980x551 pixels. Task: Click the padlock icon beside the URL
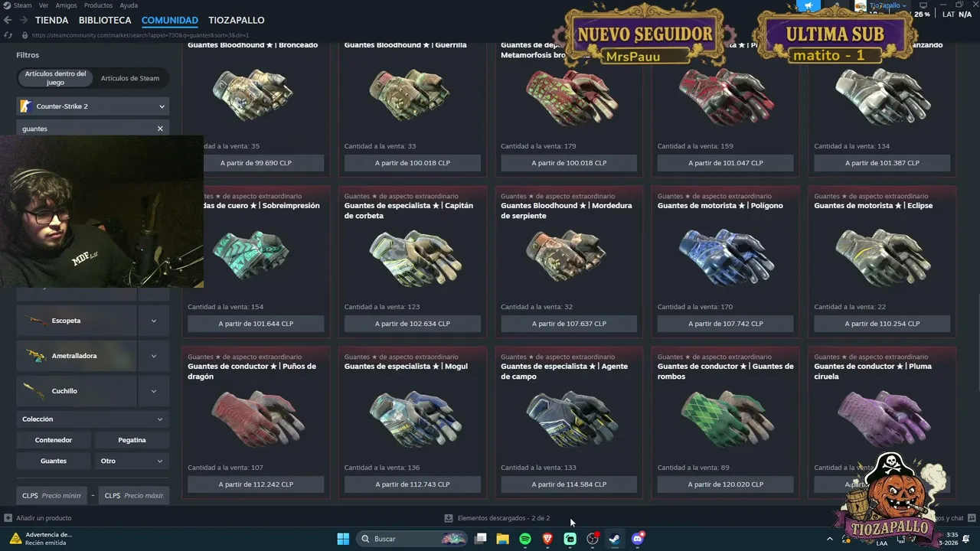click(x=25, y=35)
